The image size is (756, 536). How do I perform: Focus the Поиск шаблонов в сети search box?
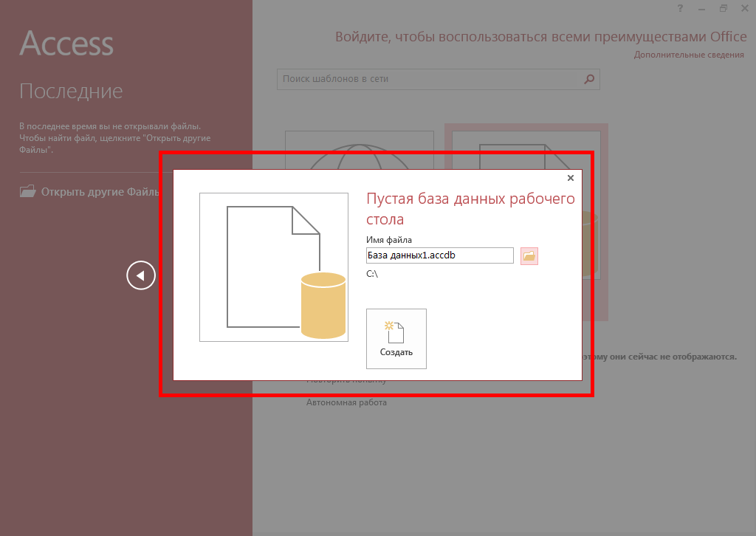point(428,79)
